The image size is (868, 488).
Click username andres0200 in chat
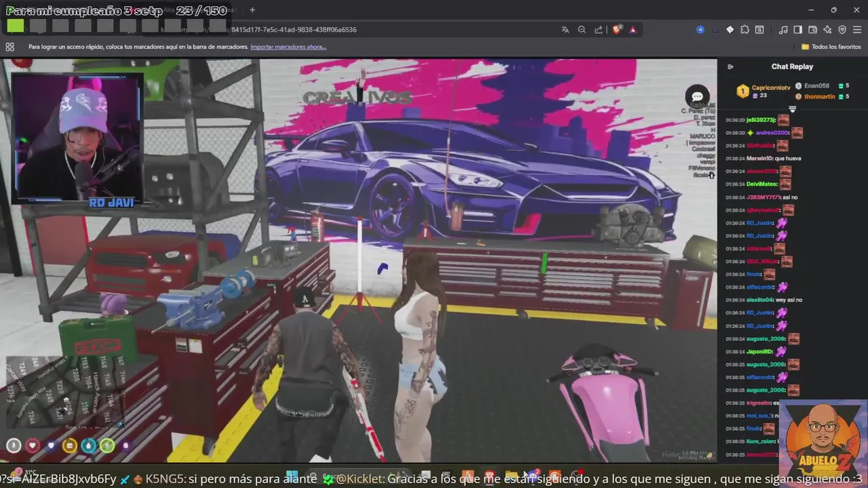coord(772,133)
